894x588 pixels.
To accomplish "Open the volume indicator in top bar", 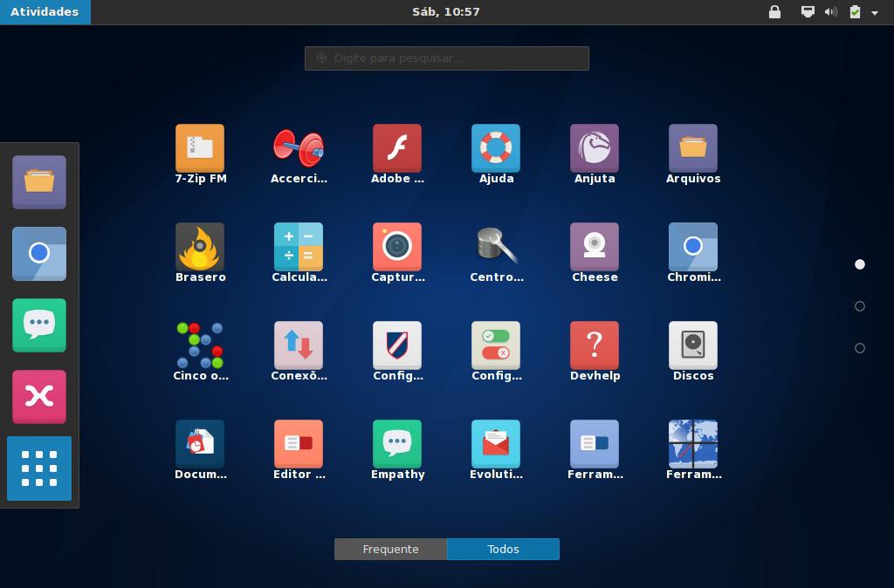I will [x=831, y=12].
